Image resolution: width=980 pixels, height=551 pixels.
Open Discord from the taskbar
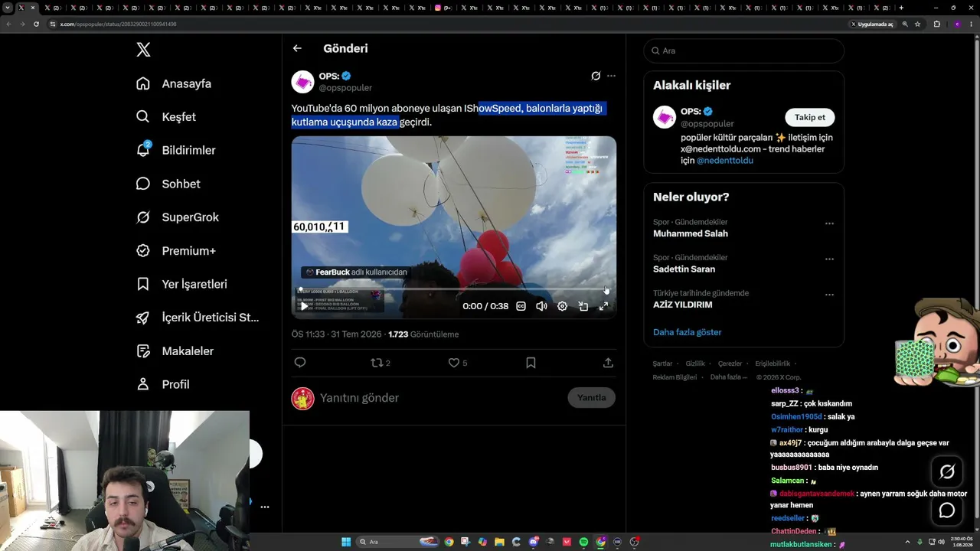[x=534, y=542]
